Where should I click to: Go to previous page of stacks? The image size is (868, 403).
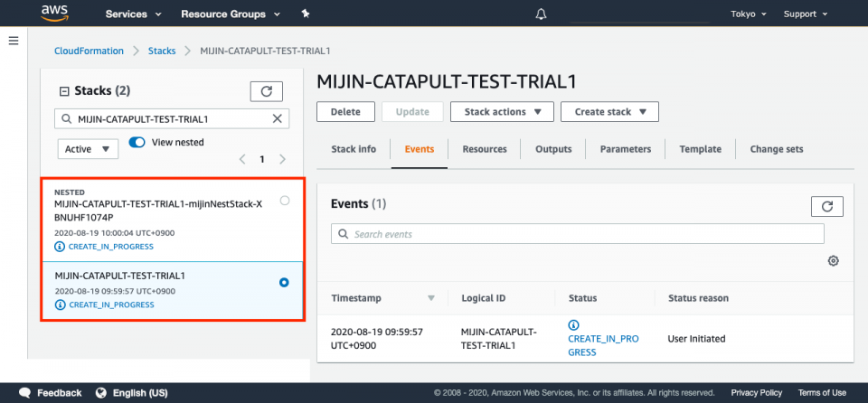(x=242, y=159)
